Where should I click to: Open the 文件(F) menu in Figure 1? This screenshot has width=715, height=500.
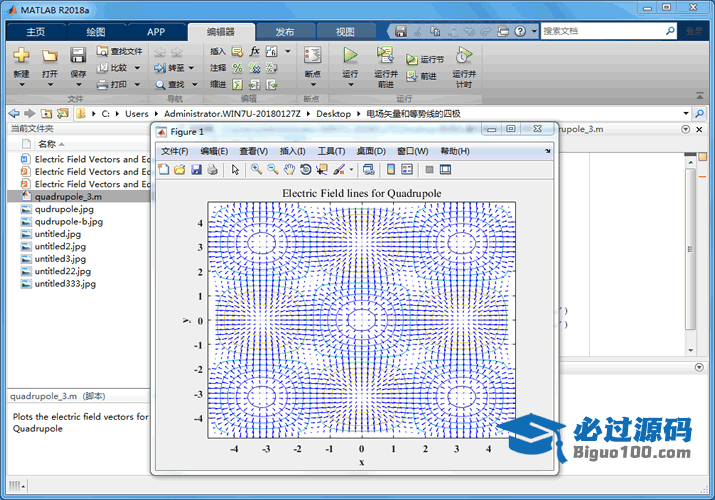click(x=175, y=151)
